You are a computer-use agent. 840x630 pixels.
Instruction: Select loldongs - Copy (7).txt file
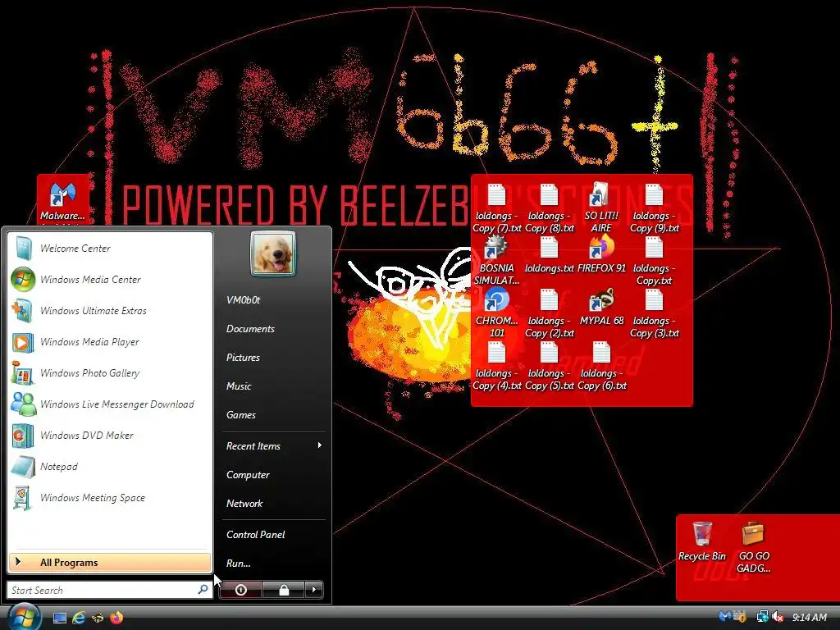pos(496,208)
